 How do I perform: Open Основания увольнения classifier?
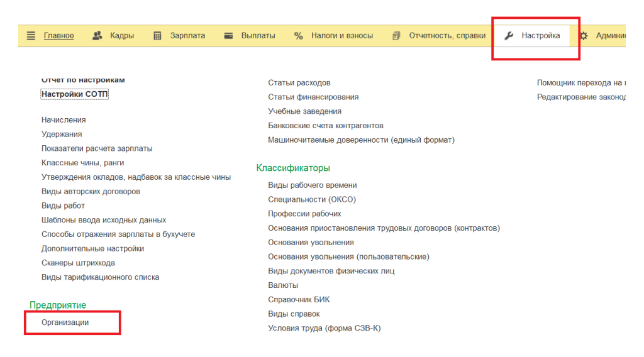311,243
